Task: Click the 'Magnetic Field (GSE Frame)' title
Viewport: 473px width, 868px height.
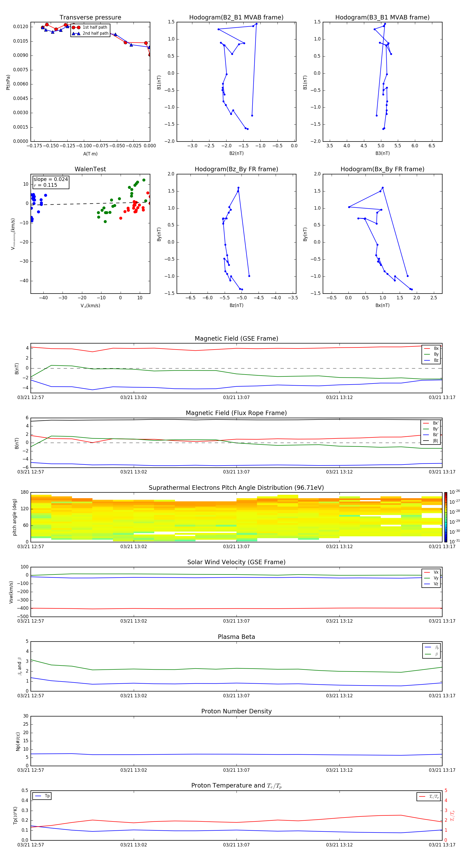Action: 236,339
